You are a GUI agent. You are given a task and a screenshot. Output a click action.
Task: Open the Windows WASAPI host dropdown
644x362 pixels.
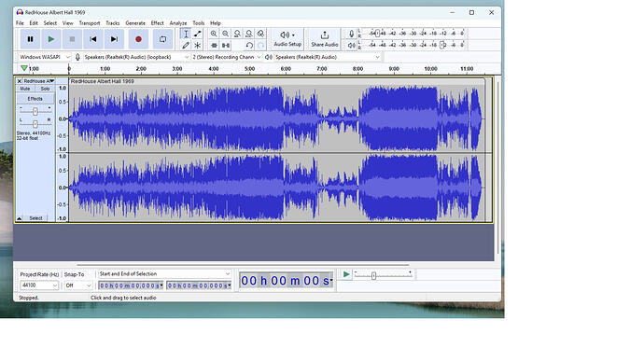point(45,57)
